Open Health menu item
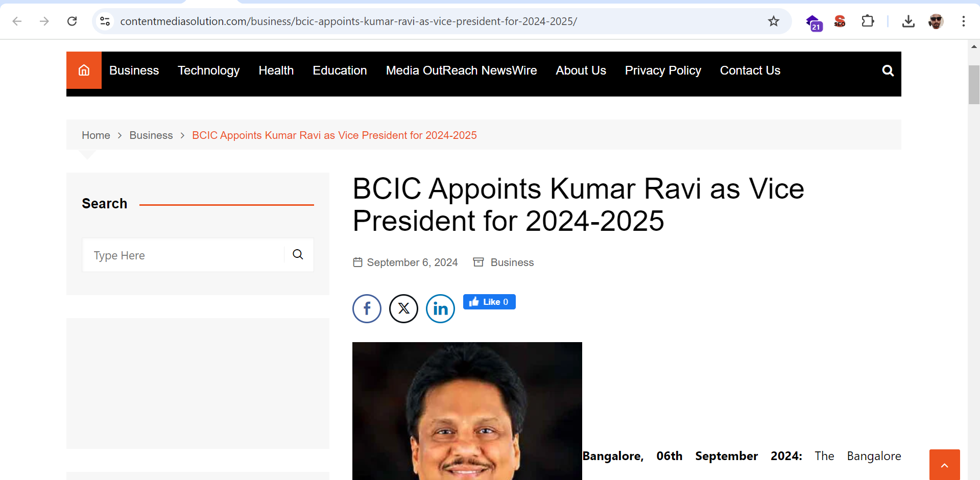980x480 pixels. [x=276, y=70]
